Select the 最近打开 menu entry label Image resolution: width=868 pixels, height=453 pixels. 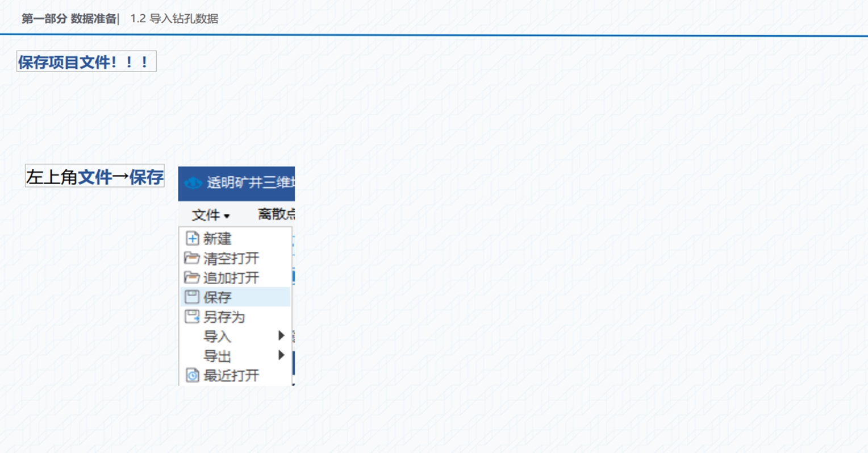click(x=231, y=376)
